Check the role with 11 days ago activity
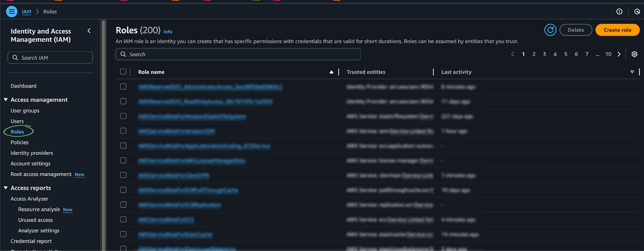 tap(123, 101)
